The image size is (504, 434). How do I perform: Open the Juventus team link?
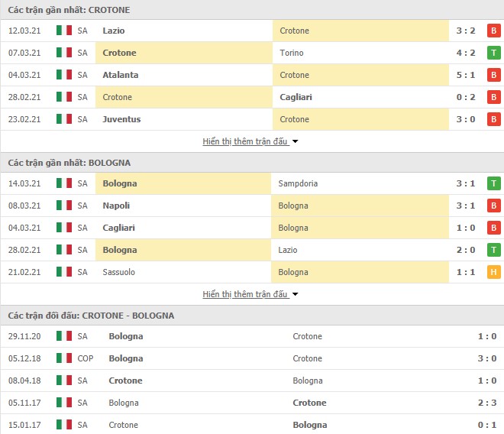coord(121,119)
